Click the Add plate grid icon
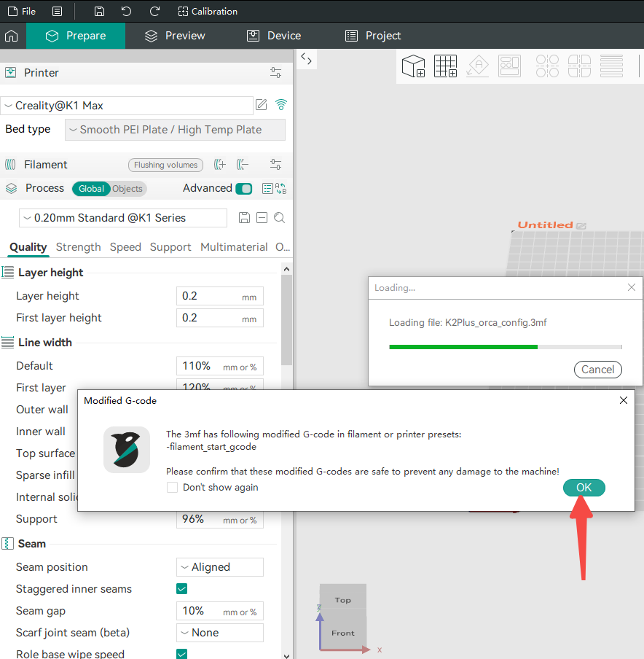Viewport: 644px width, 659px height. 445,66
